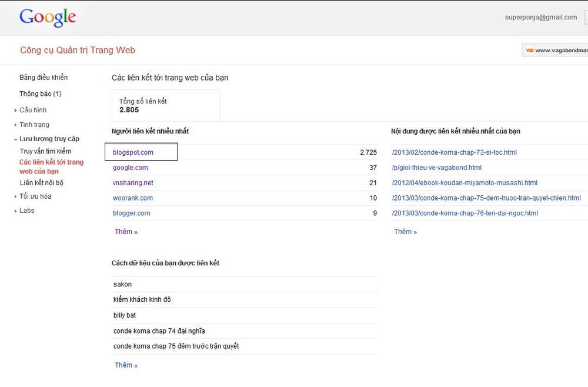Click the 21 link count for vnsharing.net
This screenshot has height=387, width=588.
pos(373,183)
